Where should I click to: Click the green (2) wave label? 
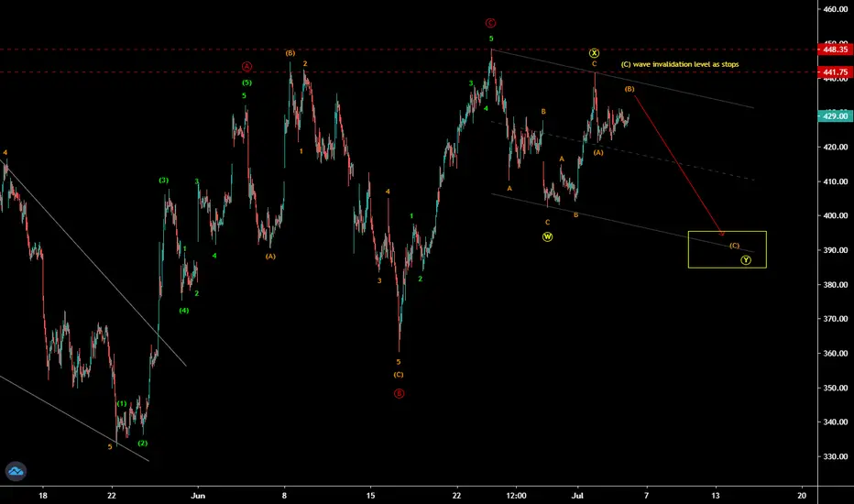(142, 443)
